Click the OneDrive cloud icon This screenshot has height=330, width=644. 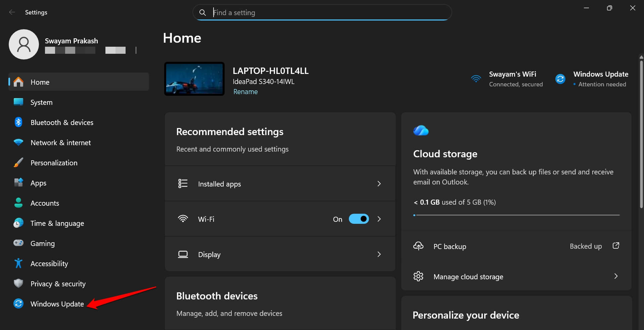(x=421, y=130)
